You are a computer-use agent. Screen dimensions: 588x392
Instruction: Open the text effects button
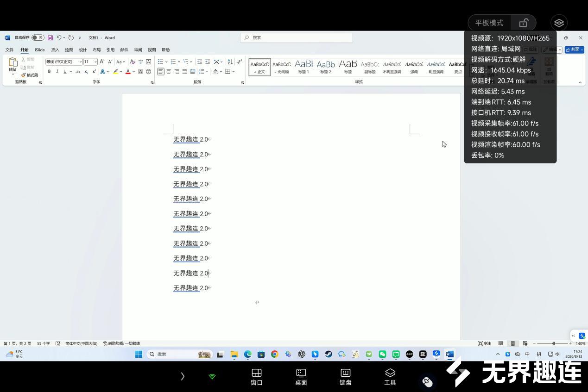click(102, 72)
